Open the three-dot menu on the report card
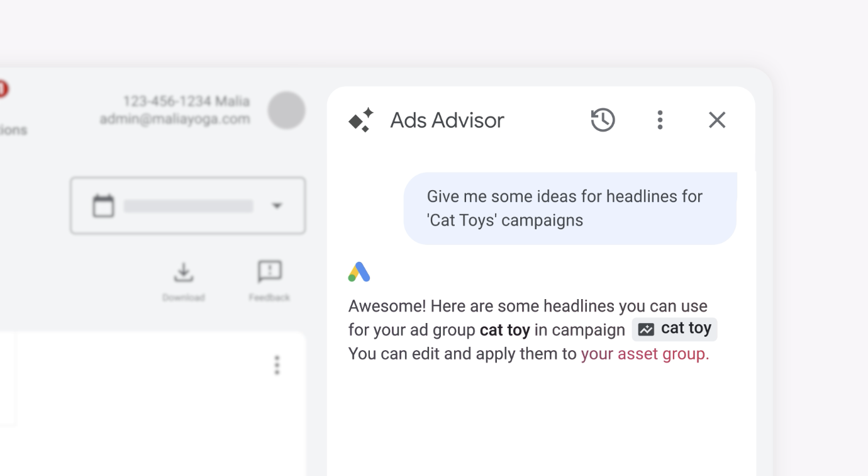The height and width of the screenshot is (476, 868). (x=277, y=365)
